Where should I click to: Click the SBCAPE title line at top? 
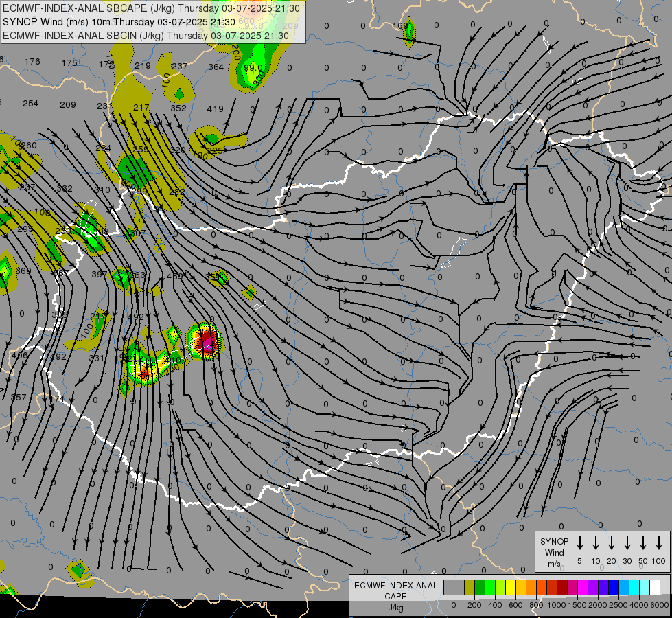151,8
